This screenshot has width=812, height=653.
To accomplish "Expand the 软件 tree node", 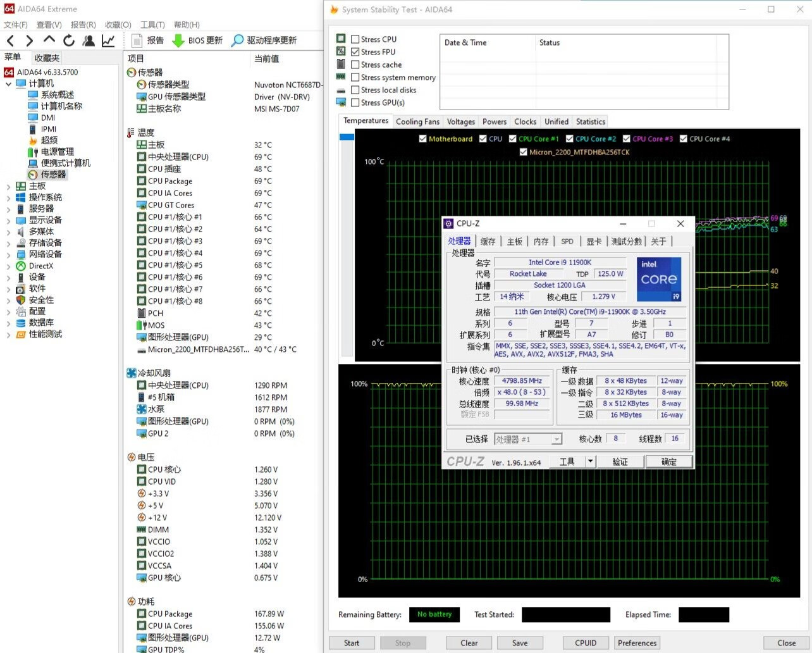I will click(x=8, y=289).
